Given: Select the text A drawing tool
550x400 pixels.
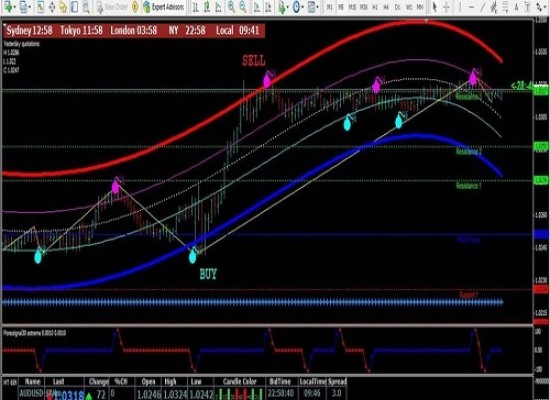Looking at the screenshot, I should (x=516, y=7).
